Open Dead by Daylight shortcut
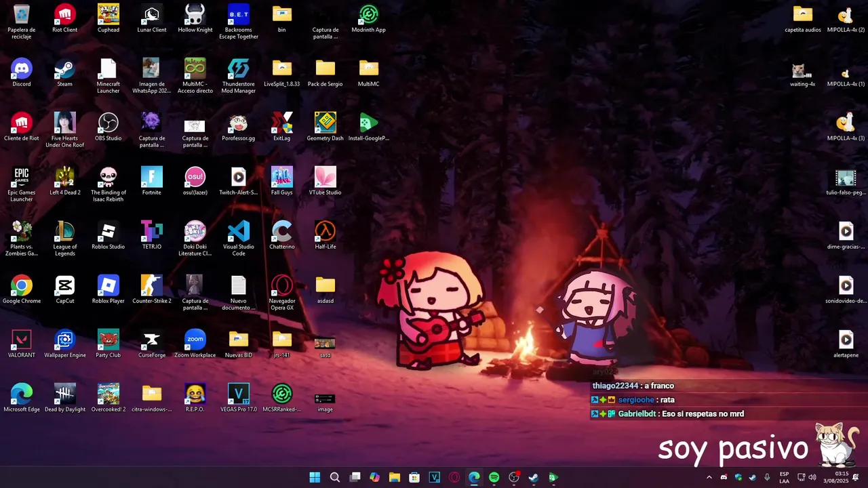Image resolution: width=868 pixels, height=488 pixels. click(65, 398)
